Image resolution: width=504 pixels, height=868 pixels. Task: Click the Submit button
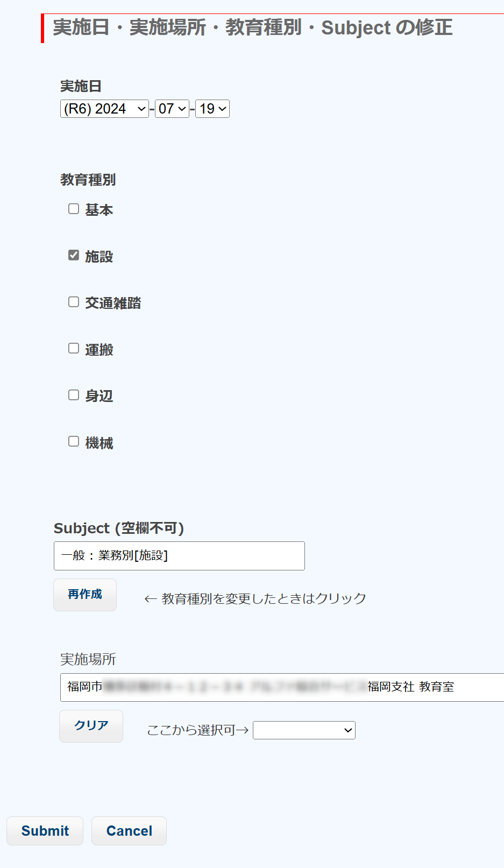[x=45, y=831]
